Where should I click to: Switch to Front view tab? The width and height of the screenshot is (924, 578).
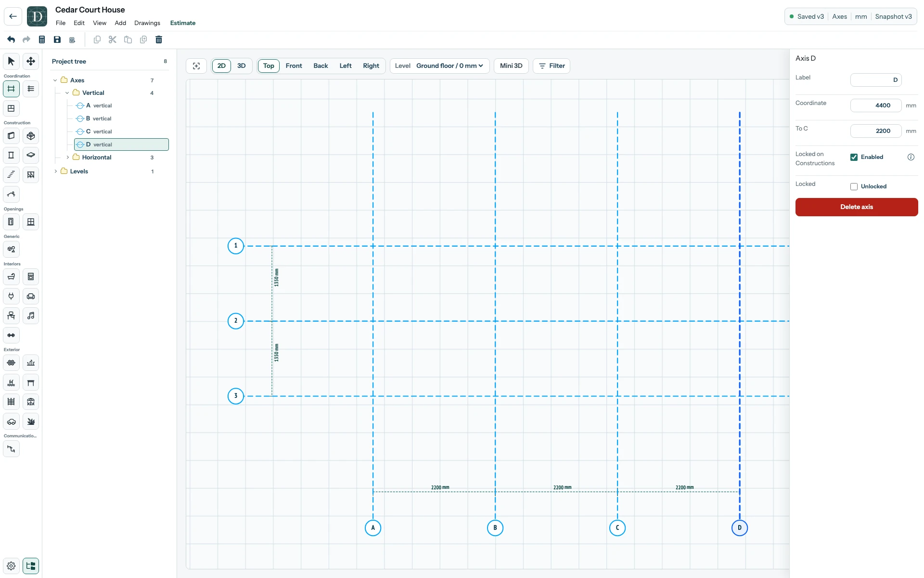click(x=294, y=66)
